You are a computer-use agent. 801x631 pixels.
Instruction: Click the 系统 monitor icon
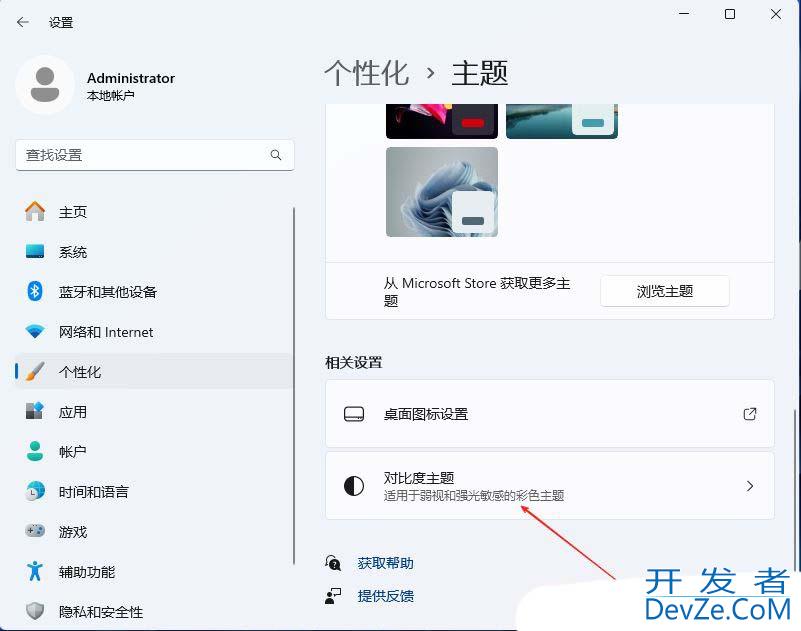point(35,251)
